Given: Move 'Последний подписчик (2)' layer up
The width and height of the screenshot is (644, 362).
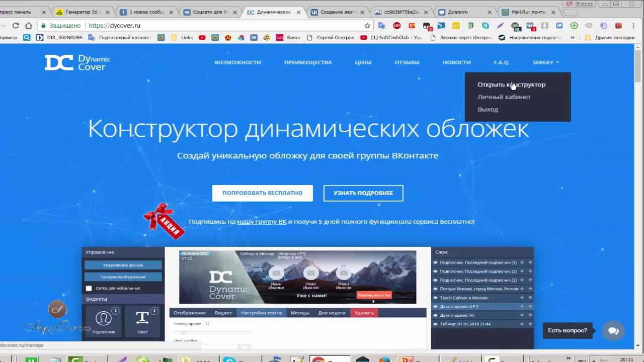Looking at the screenshot, I should point(530,271).
